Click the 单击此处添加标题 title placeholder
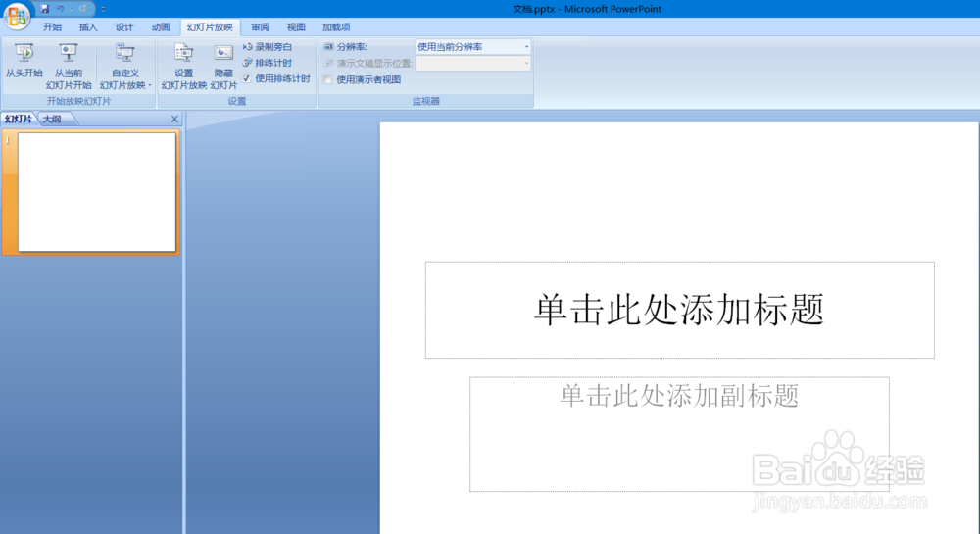980x534 pixels. coord(680,310)
